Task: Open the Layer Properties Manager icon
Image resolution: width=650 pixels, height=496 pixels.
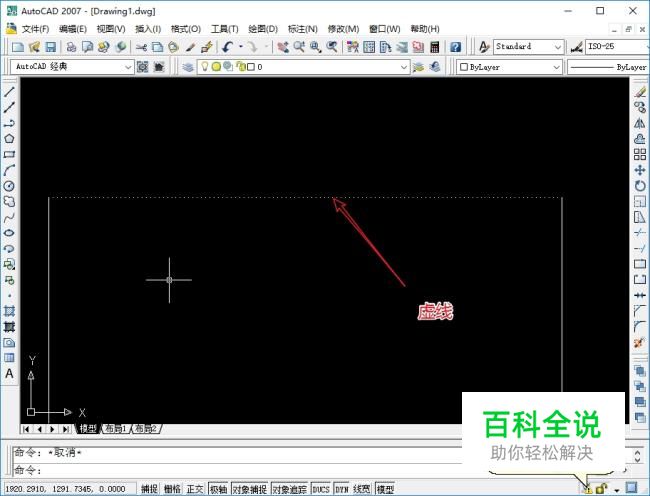Action: [188, 67]
